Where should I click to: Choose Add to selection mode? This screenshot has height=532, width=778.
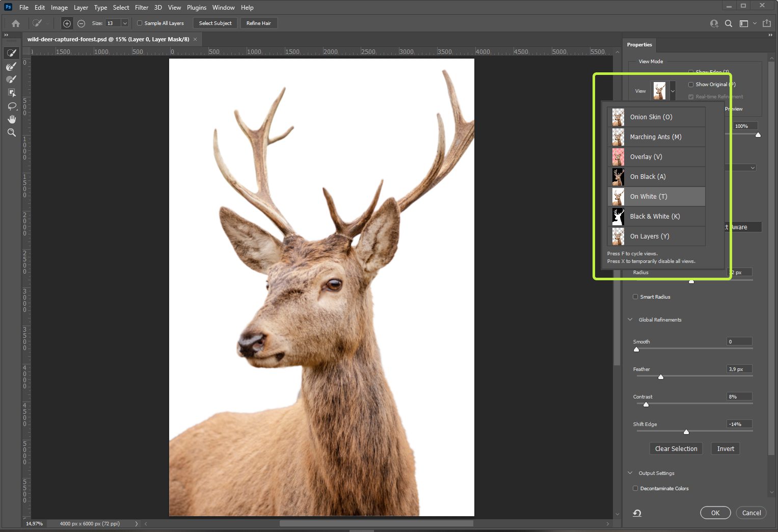tap(67, 23)
